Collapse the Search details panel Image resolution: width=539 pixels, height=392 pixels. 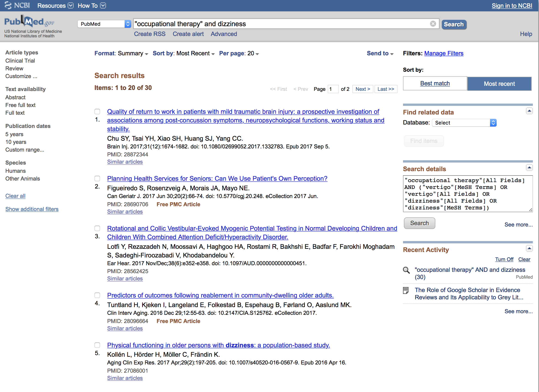[529, 168]
